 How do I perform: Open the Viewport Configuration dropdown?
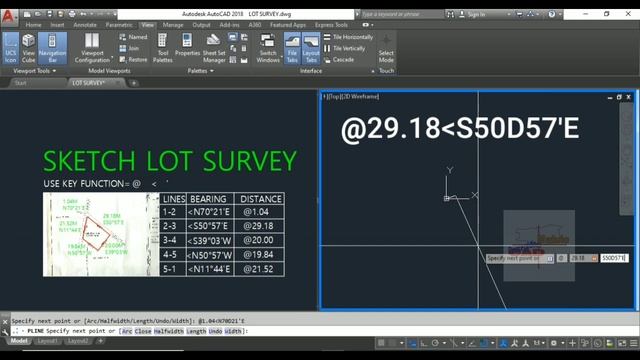click(92, 48)
